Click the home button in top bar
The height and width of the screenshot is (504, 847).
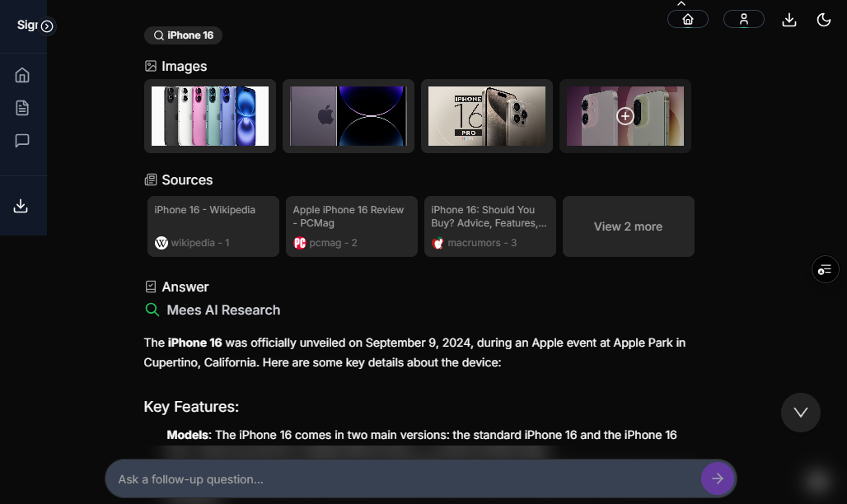[688, 20]
